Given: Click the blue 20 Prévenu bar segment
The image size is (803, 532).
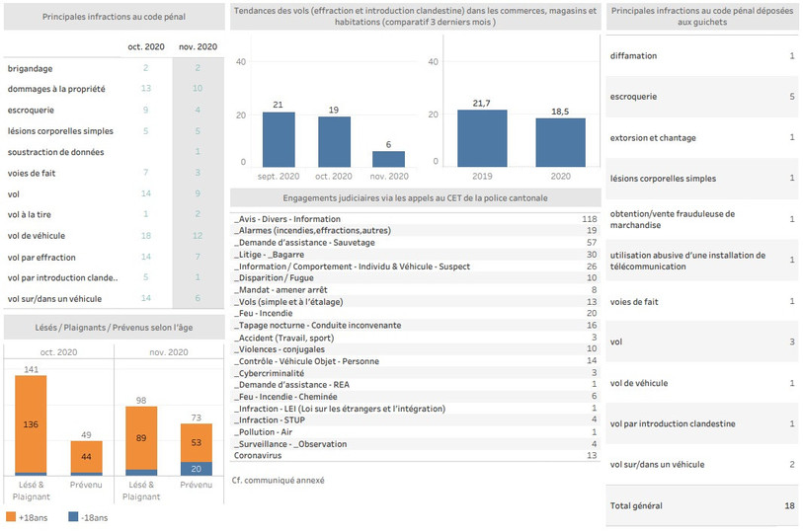Looking at the screenshot, I should (x=197, y=469).
